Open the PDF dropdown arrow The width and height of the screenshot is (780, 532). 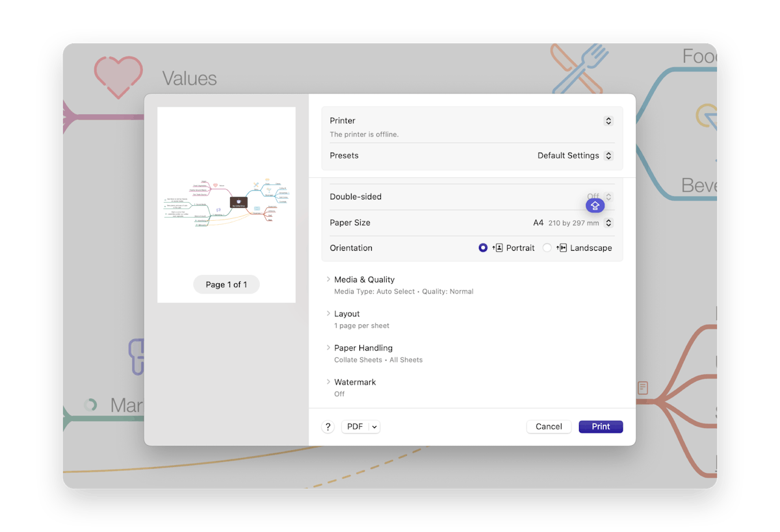click(x=374, y=427)
